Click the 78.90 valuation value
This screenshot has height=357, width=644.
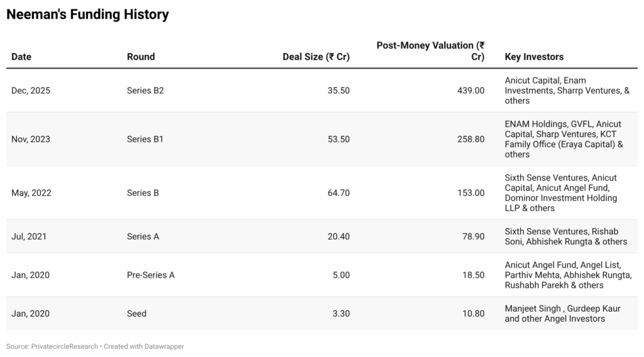[x=472, y=236]
